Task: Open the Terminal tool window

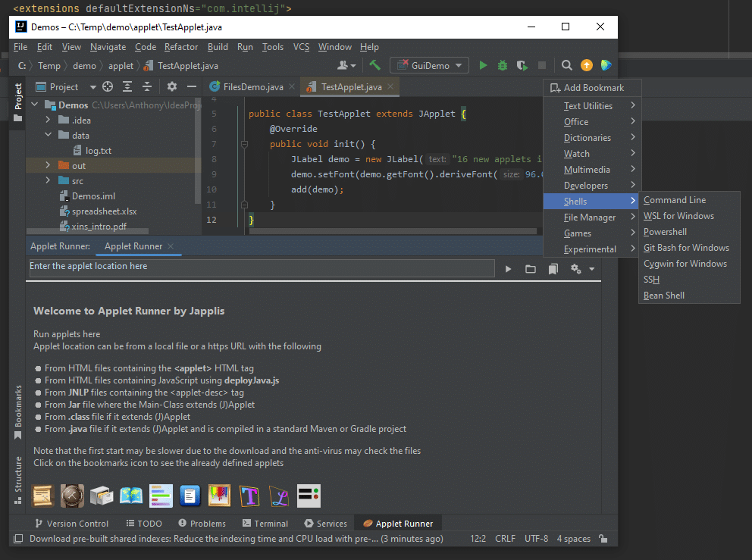Action: [265, 524]
